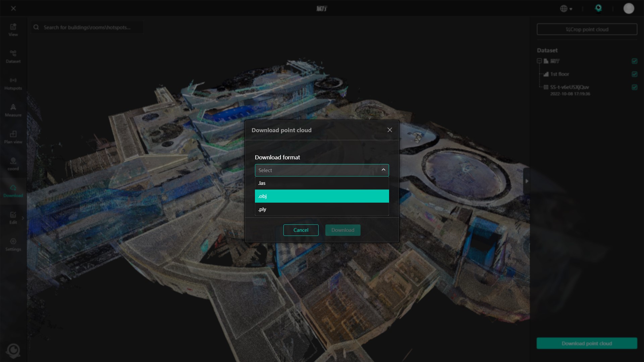Open the coord sidebar tool
The width and height of the screenshot is (644, 362).
coord(13,164)
